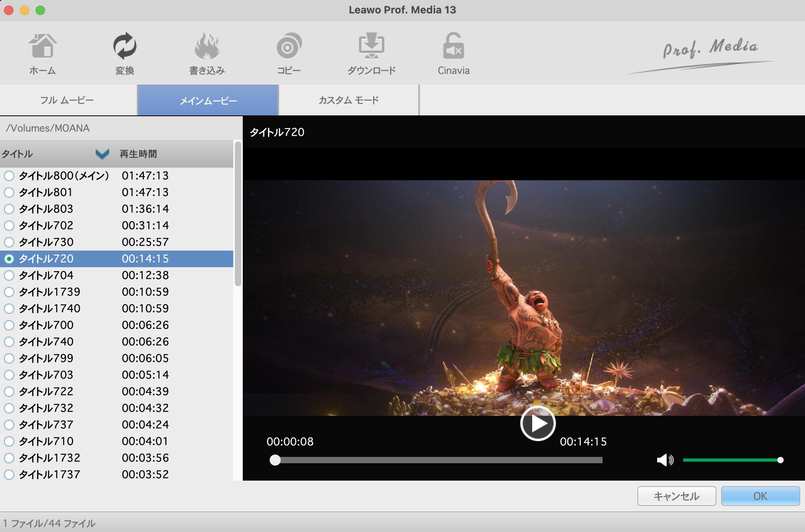
Task: Zoom the window with the green button
Action: click(40, 10)
